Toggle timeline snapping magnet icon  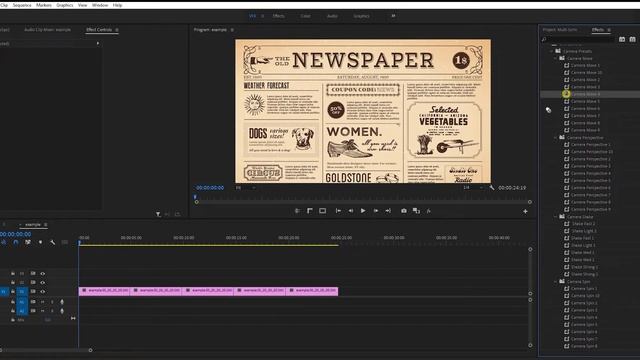pos(16,242)
